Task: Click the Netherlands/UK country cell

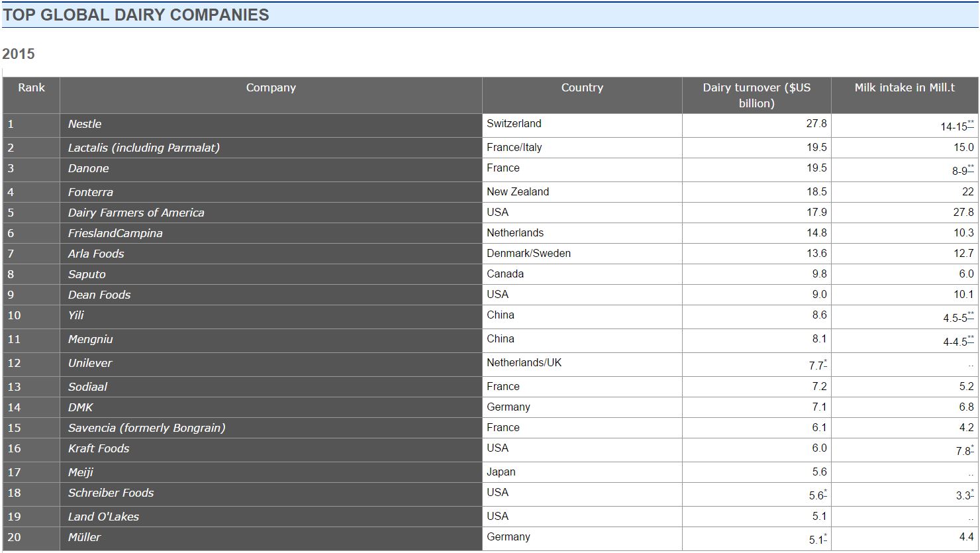Action: coord(582,365)
